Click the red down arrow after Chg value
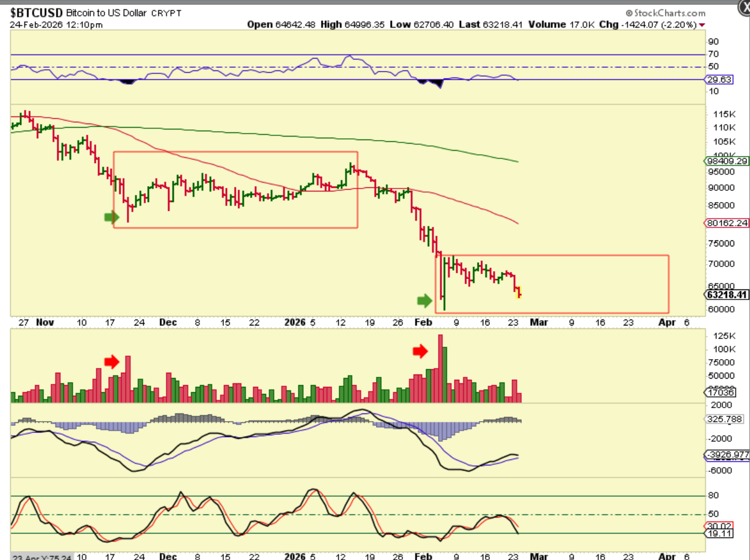Screen dimensions: 750x560 coord(702,25)
